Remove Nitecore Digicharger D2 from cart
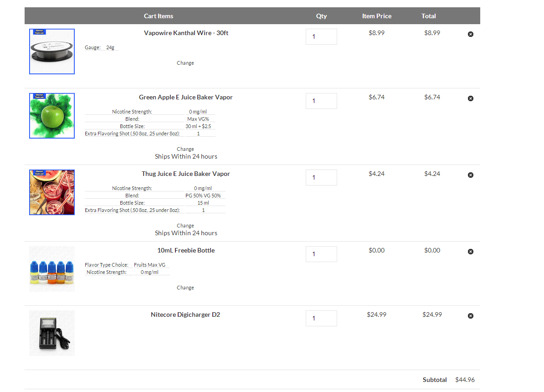544x392 pixels. 471,316
